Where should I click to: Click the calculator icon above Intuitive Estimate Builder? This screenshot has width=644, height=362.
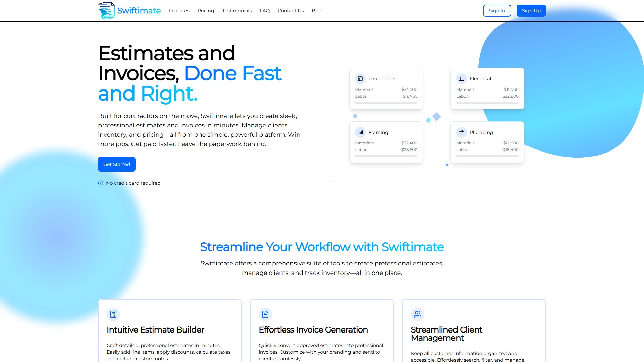pyautogui.click(x=113, y=314)
